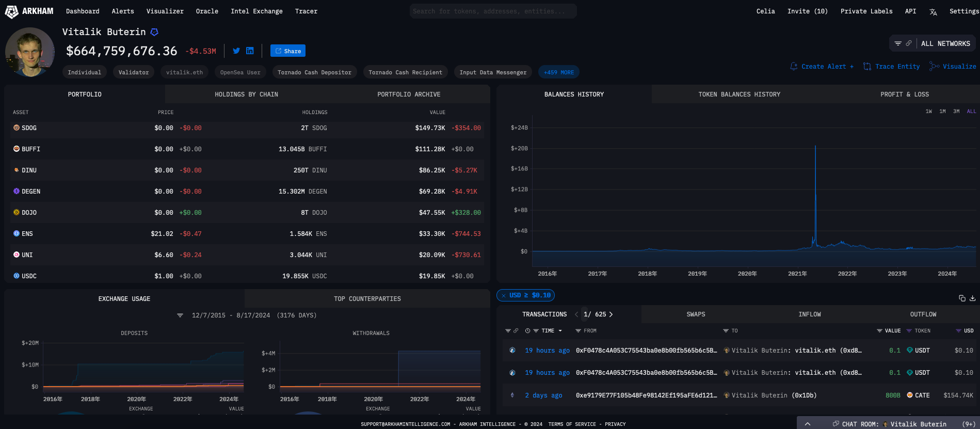This screenshot has width=980, height=429.
Task: Open Vitalik's Twitter profile icon
Action: pyautogui.click(x=236, y=51)
